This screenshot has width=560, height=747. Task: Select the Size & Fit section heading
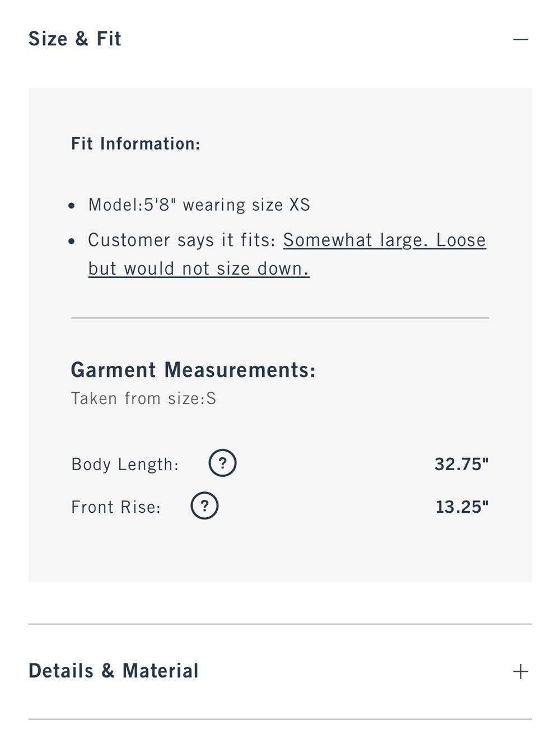tap(75, 39)
